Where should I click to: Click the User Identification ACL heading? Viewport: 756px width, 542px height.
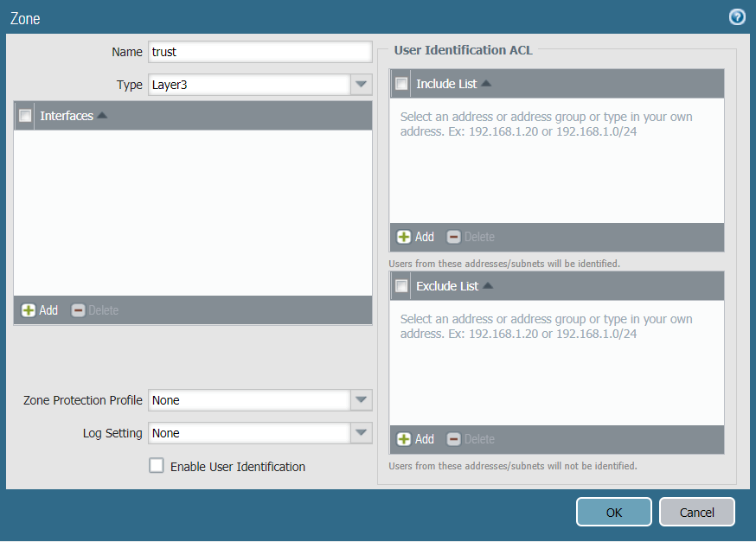[463, 50]
